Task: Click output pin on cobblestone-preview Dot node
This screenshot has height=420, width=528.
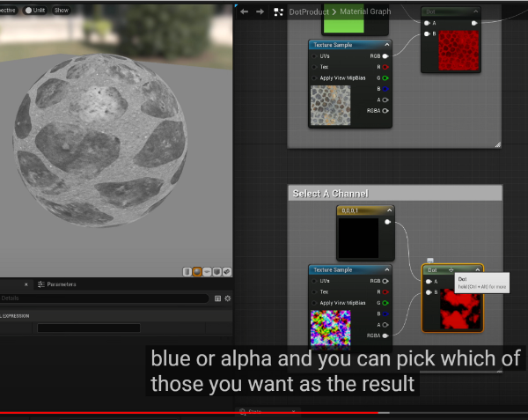Action: 474,23
